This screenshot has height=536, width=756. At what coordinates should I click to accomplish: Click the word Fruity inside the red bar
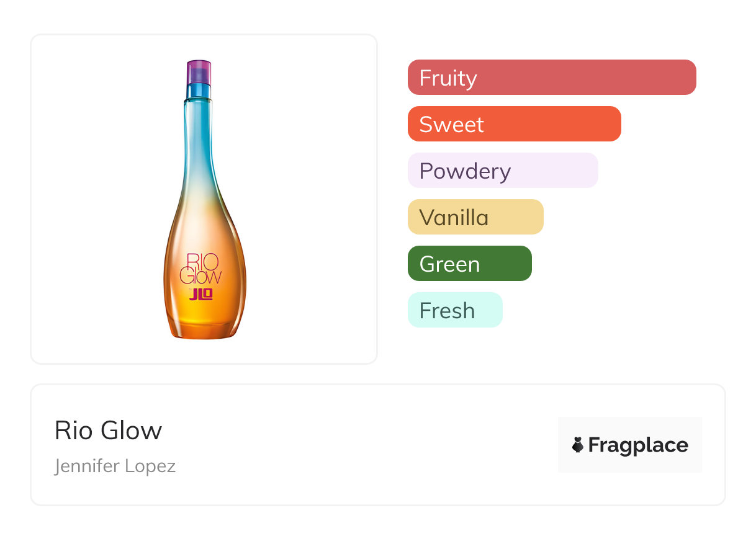[448, 78]
